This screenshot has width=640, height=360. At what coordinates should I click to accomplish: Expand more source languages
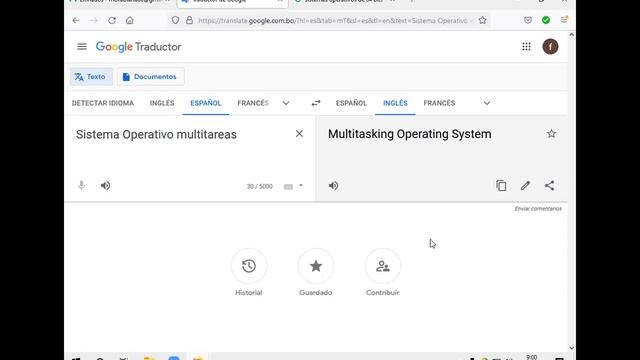pyautogui.click(x=286, y=103)
